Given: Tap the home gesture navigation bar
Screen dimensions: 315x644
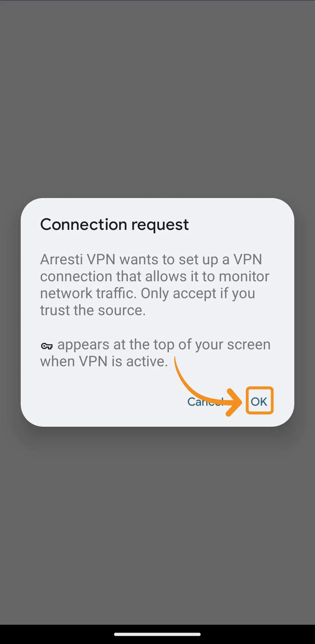Looking at the screenshot, I should tap(157, 634).
